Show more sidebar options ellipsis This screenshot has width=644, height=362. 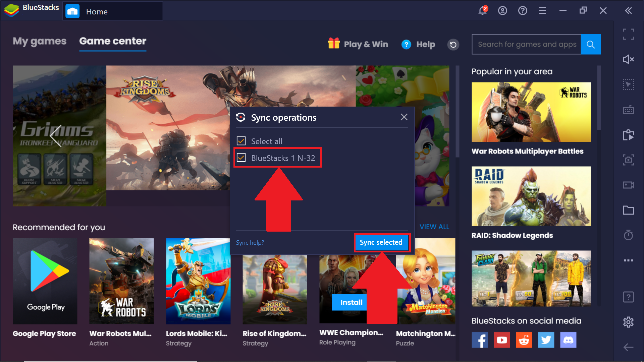pos(628,260)
